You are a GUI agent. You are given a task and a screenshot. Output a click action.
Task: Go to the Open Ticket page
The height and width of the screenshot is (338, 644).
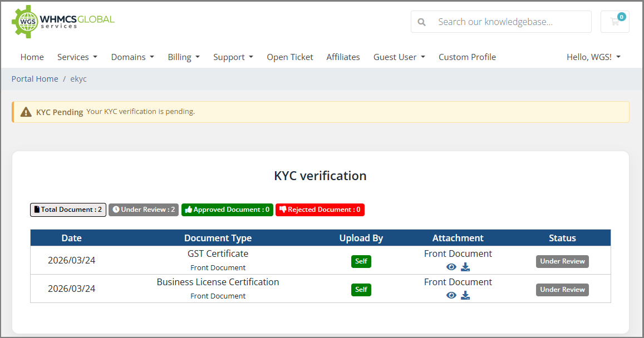pyautogui.click(x=290, y=57)
